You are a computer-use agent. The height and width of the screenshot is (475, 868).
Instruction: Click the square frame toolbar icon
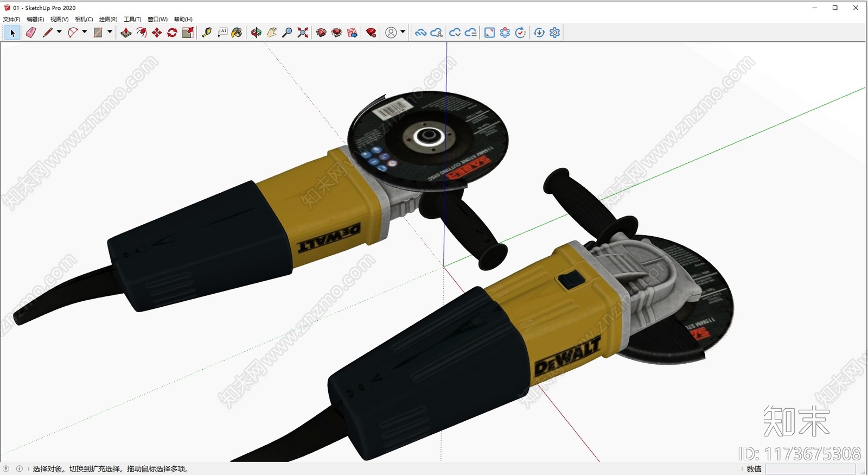(x=489, y=33)
